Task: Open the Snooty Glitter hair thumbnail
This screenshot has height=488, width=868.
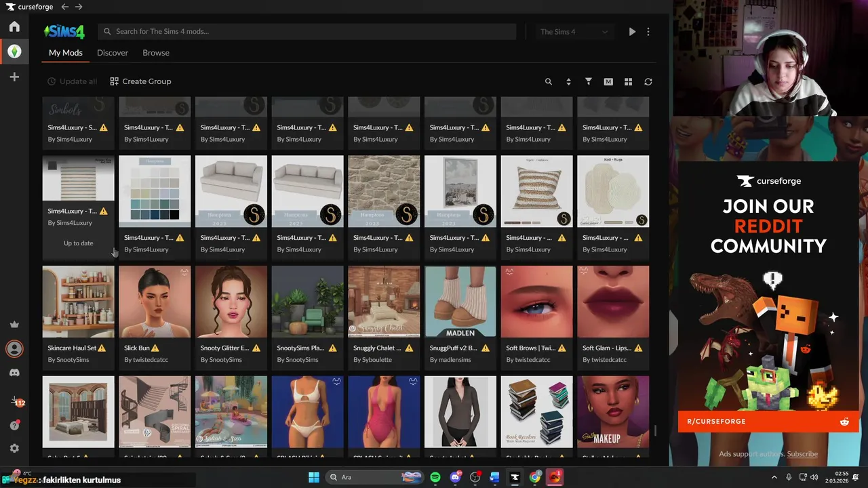Action: 231,302
